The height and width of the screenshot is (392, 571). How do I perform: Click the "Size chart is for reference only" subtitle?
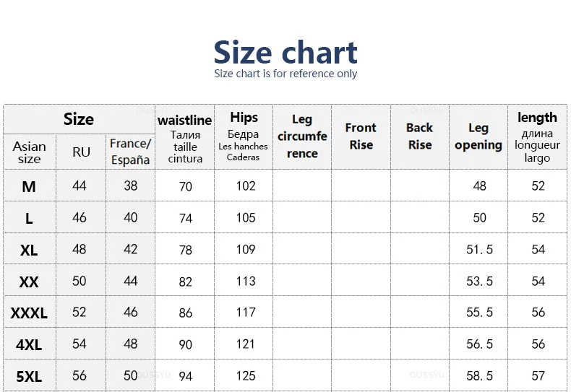(x=285, y=74)
